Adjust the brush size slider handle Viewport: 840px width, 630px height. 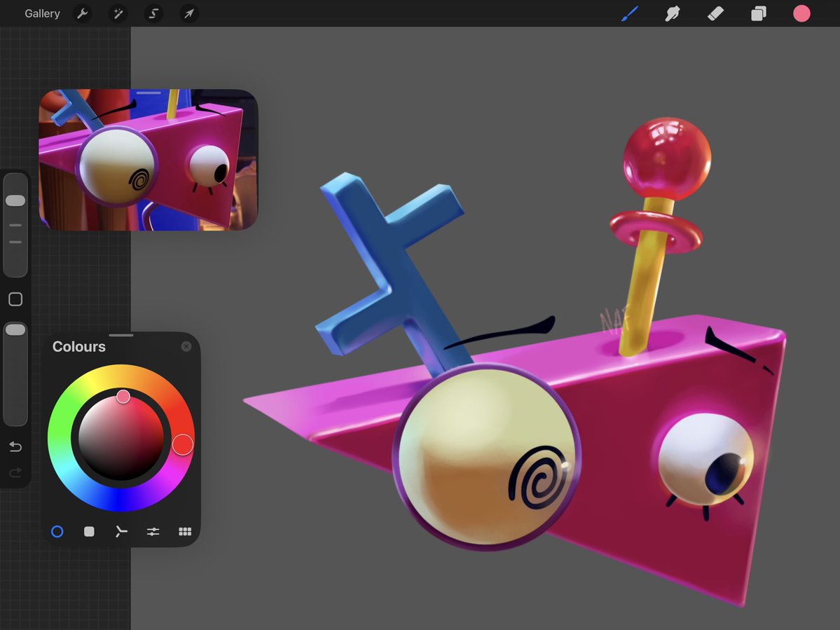[x=15, y=200]
